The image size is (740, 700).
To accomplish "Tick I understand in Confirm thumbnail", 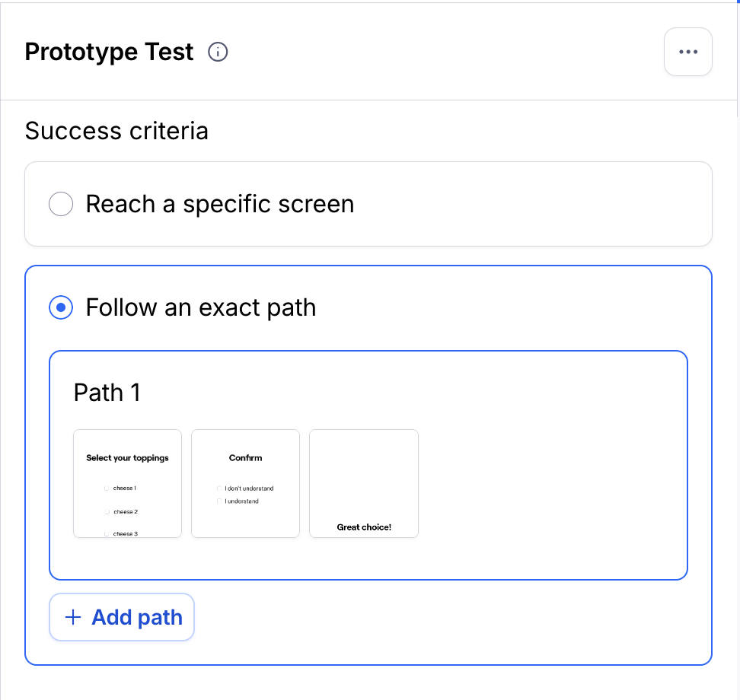I will tap(219, 501).
